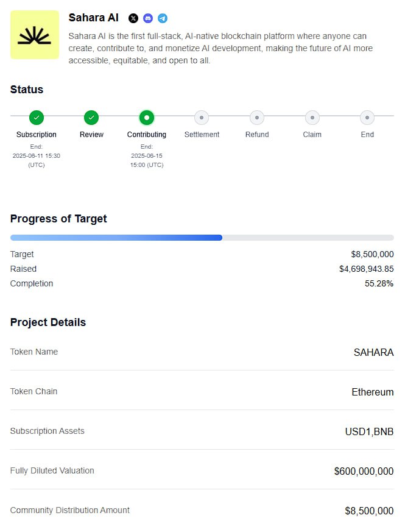Open Sahara AI's X (Twitter) profile icon
405x532 pixels.
click(133, 18)
